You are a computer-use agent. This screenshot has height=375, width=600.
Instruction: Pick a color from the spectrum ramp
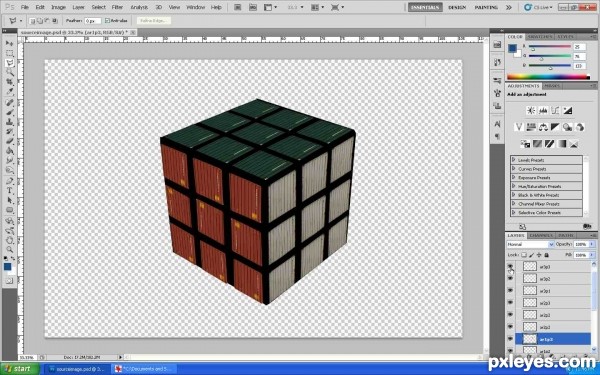548,77
